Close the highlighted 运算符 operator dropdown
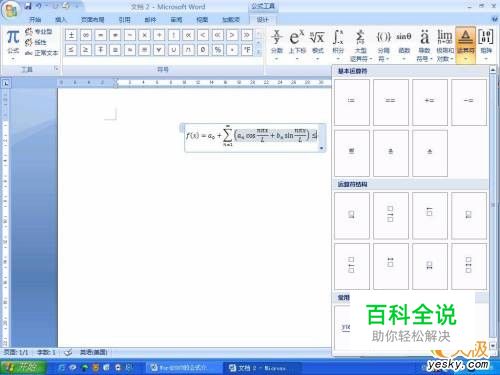The image size is (500, 375). click(x=466, y=45)
